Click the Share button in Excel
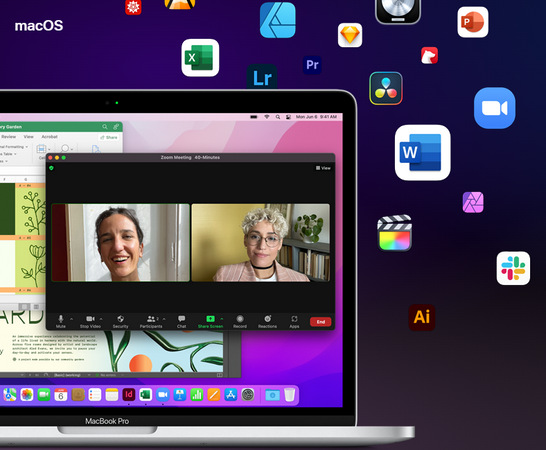The width and height of the screenshot is (546, 450). pyautogui.click(x=109, y=137)
